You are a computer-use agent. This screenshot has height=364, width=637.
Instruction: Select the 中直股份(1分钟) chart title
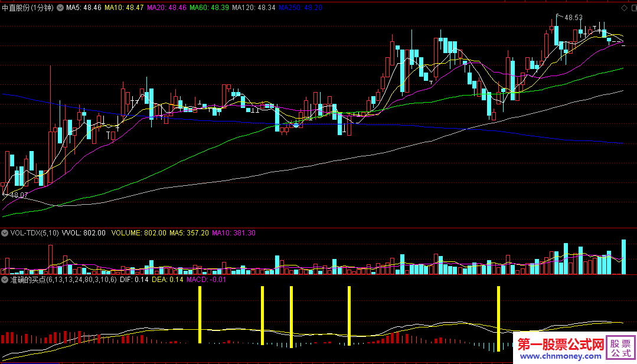click(28, 8)
